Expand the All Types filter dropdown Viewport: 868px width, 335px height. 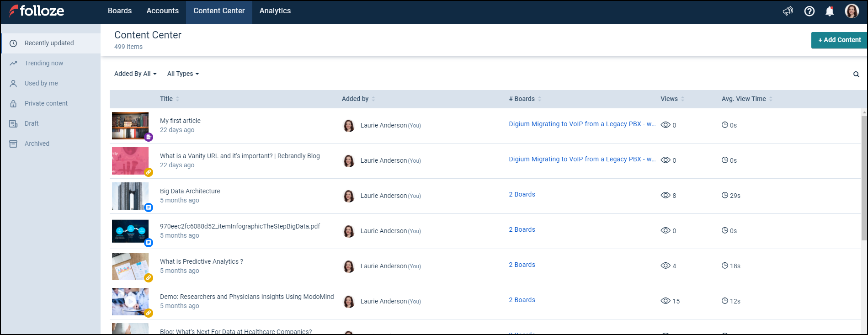click(x=183, y=74)
